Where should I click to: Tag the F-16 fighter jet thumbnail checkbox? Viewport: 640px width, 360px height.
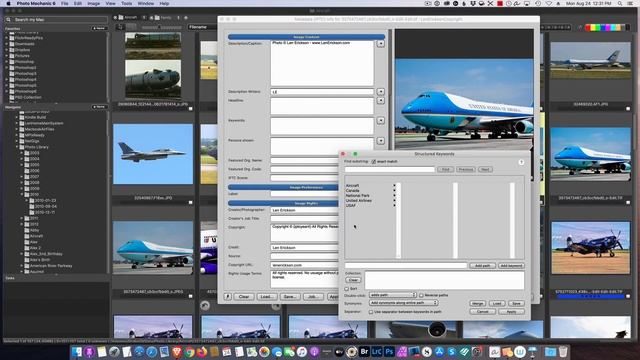click(190, 202)
